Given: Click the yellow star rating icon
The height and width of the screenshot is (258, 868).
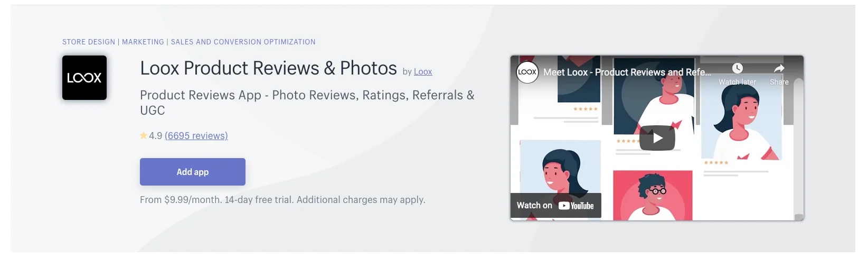Looking at the screenshot, I should click(x=144, y=136).
